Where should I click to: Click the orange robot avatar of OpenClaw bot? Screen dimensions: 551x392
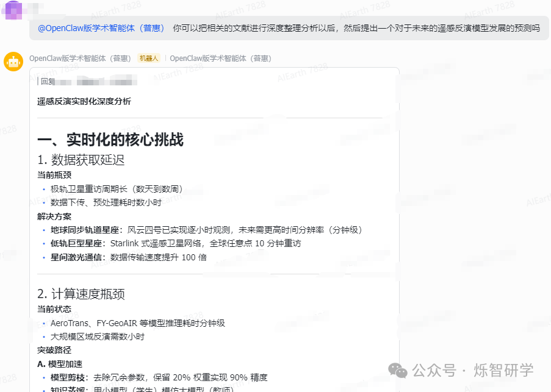tap(13, 62)
